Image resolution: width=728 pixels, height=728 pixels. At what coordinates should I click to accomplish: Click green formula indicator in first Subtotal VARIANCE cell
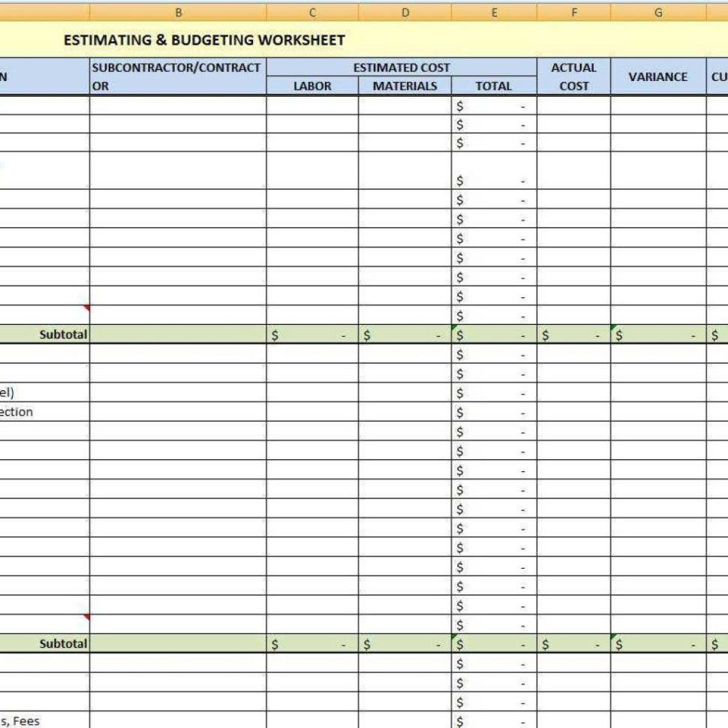click(614, 328)
